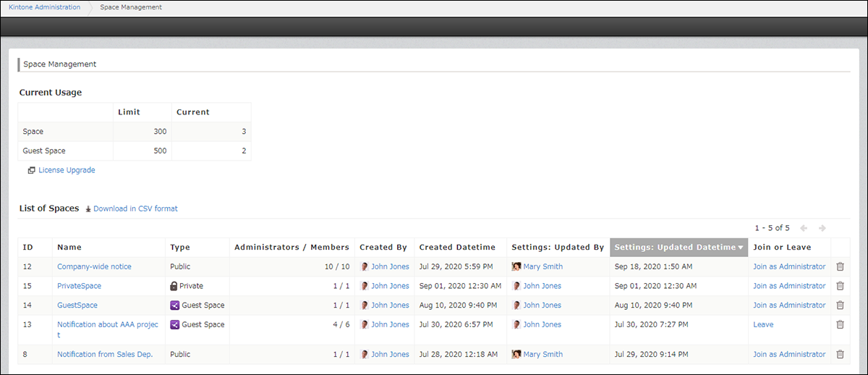Delete Notification about AAA project space

point(840,325)
